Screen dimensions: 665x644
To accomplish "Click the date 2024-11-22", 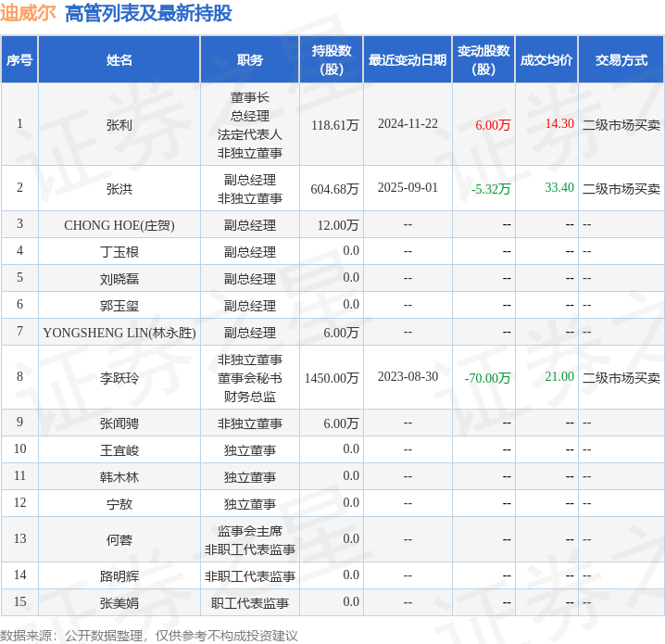I will [x=408, y=123].
